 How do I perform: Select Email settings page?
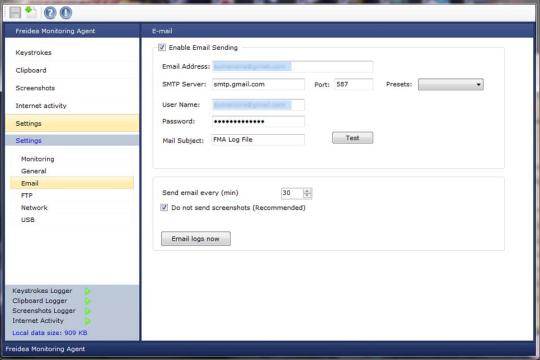click(72, 183)
